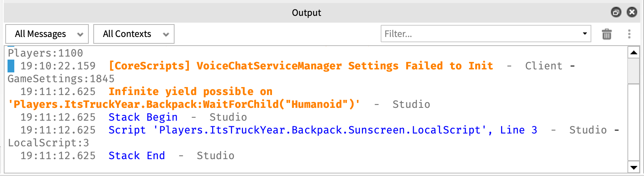Viewport: 644px width, 178px height.
Task: Undock the Output panel with the float icon
Action: pos(616,12)
